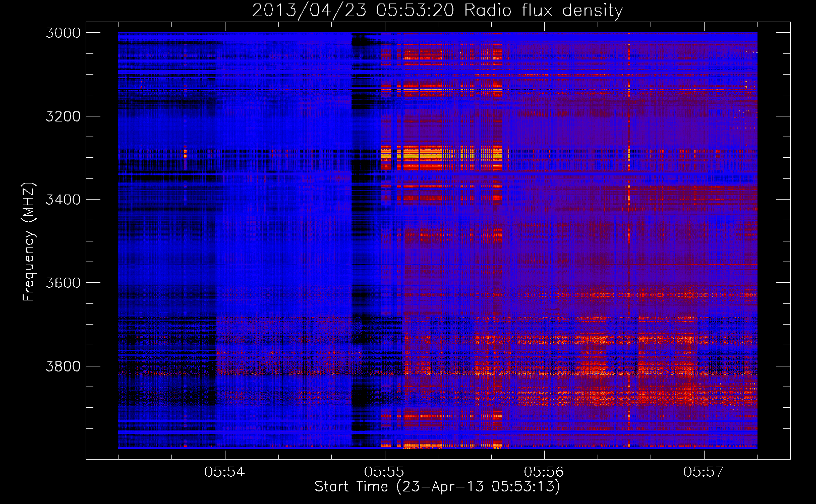This screenshot has width=816, height=504.
Task: Click the 05:57 time axis label
Action: [704, 472]
